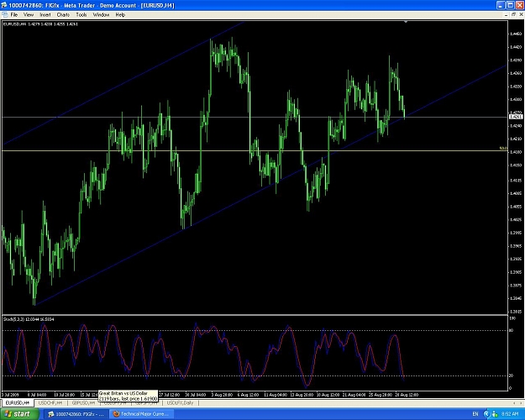Maximize the MetaTrader main window
This screenshot has height=420, width=525.
click(510, 5)
